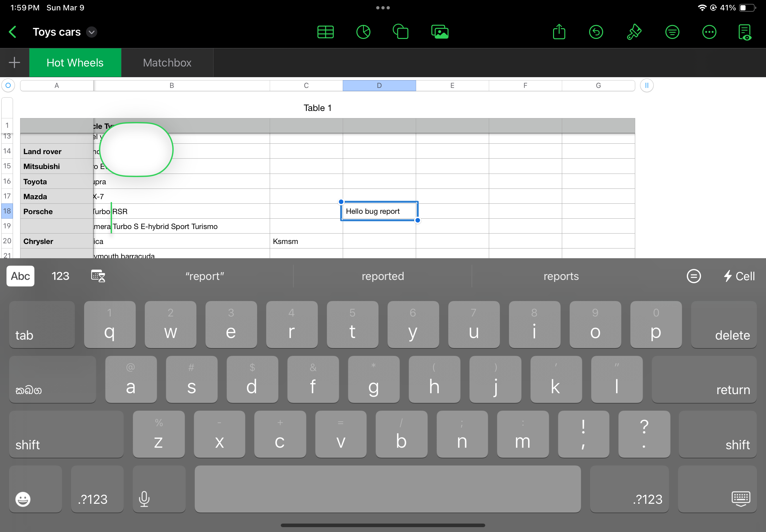The width and height of the screenshot is (766, 532).
Task: Open the Cell actions menu
Action: coord(739,276)
